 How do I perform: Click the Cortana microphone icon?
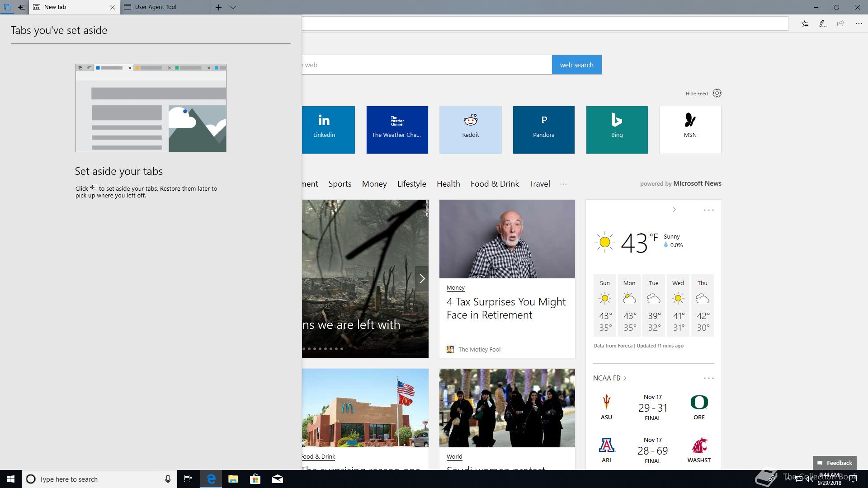168,479
